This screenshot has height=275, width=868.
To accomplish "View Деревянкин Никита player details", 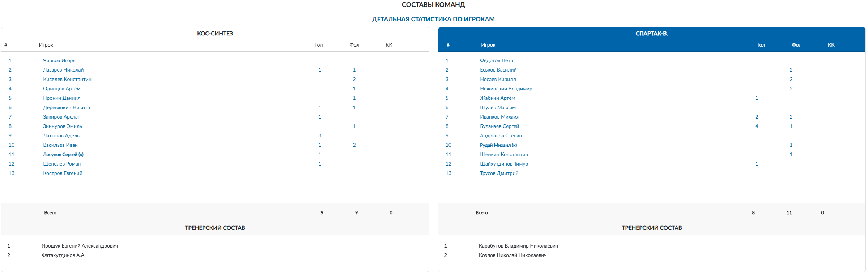I will coord(67,107).
